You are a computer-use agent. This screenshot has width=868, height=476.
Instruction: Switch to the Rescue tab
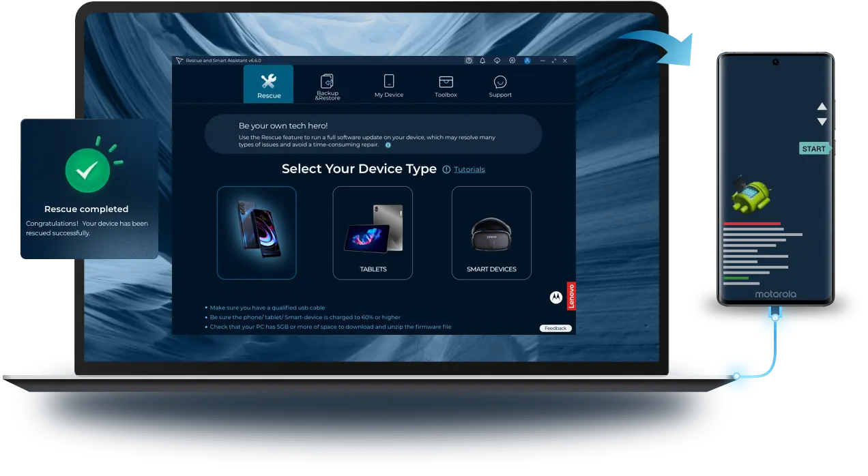(x=268, y=84)
